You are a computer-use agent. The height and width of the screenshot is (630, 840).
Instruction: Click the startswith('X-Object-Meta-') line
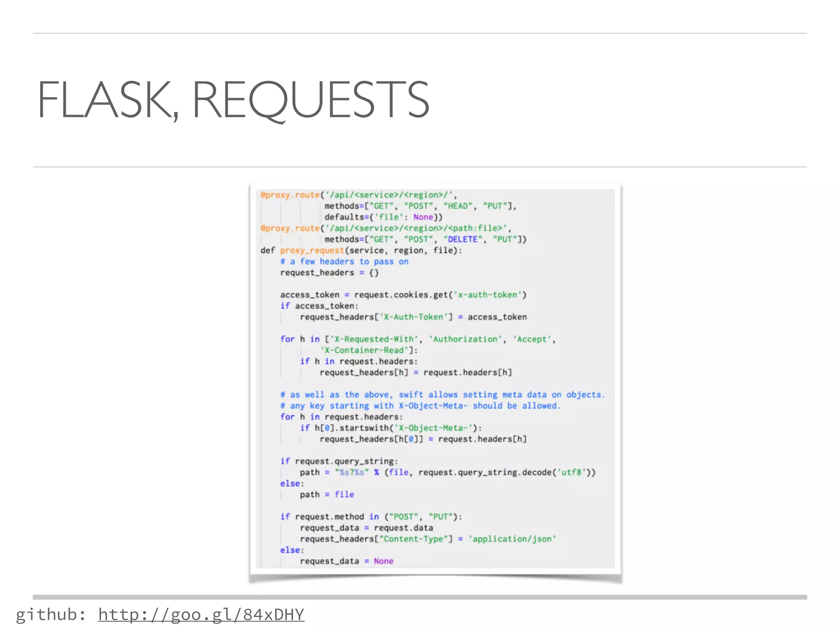pos(391,428)
